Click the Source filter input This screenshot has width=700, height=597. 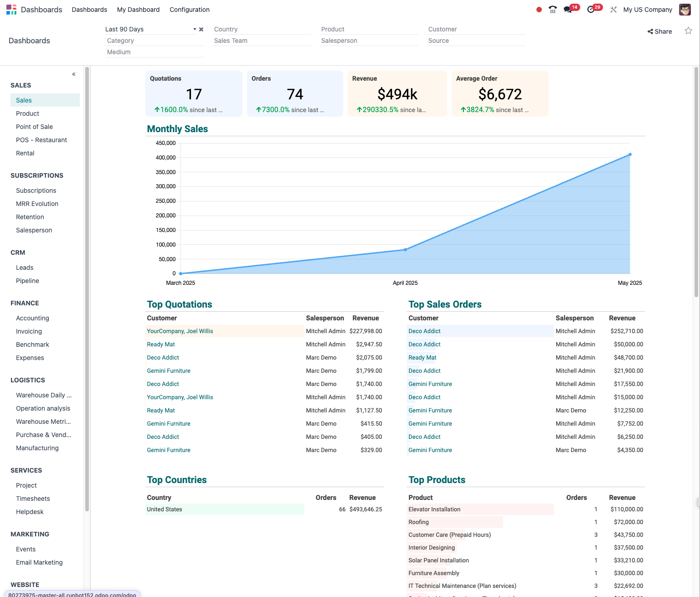476,41
